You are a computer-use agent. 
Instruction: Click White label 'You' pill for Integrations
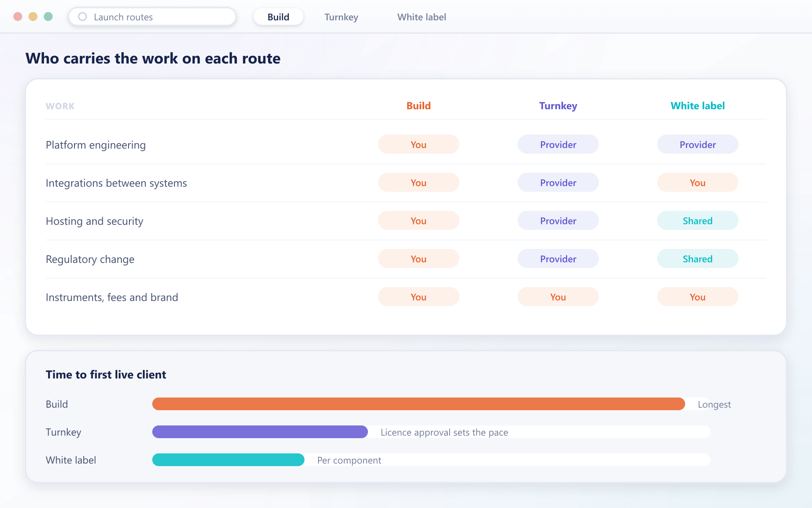pyautogui.click(x=698, y=182)
